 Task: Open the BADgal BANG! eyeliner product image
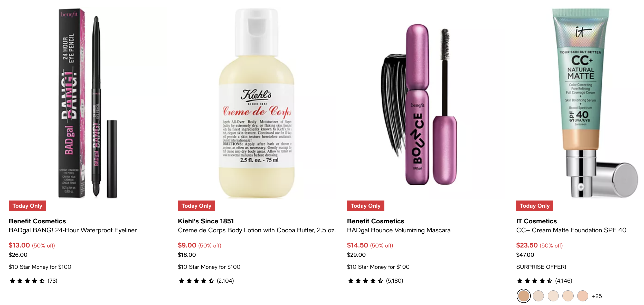[87, 103]
